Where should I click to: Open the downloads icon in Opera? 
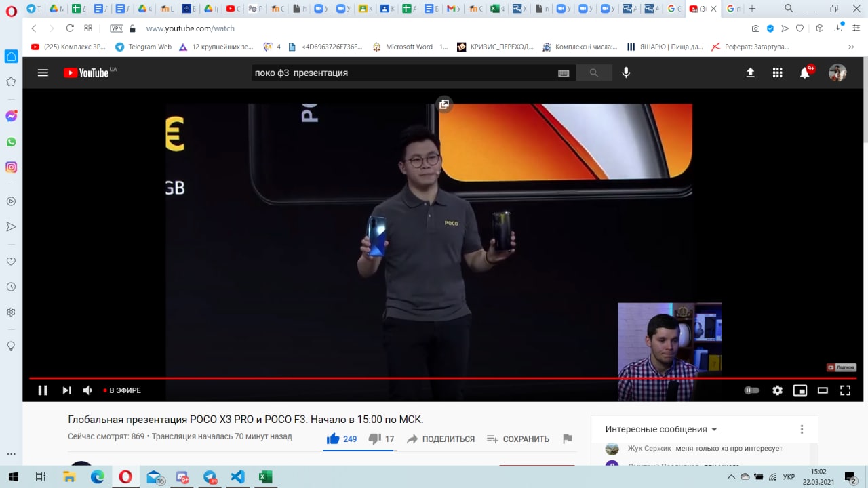point(839,28)
